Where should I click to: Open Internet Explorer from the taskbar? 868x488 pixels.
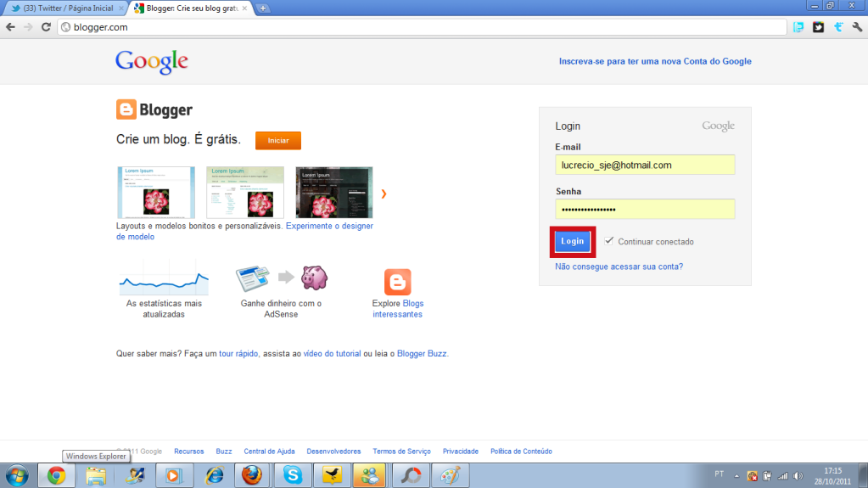click(x=214, y=475)
